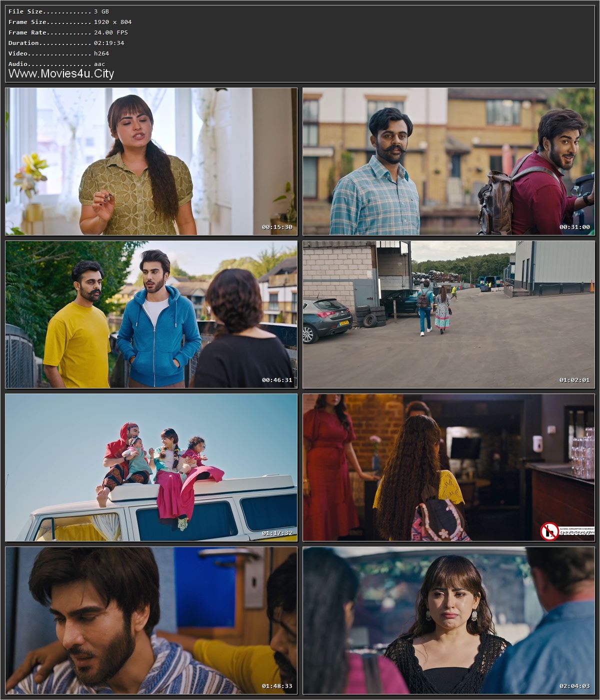Click the 01:17:32 timestamp marker
This screenshot has width=600, height=700.
[276, 532]
